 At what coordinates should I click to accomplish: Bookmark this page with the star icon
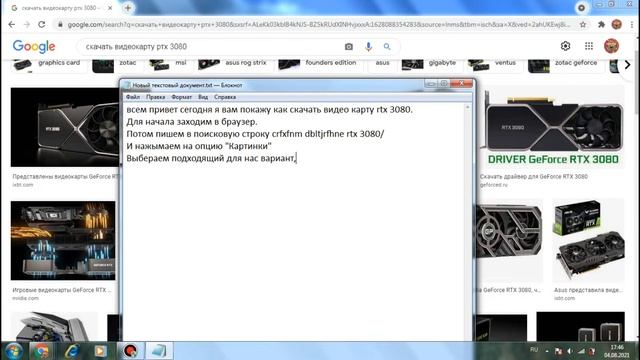pyautogui.click(x=583, y=24)
